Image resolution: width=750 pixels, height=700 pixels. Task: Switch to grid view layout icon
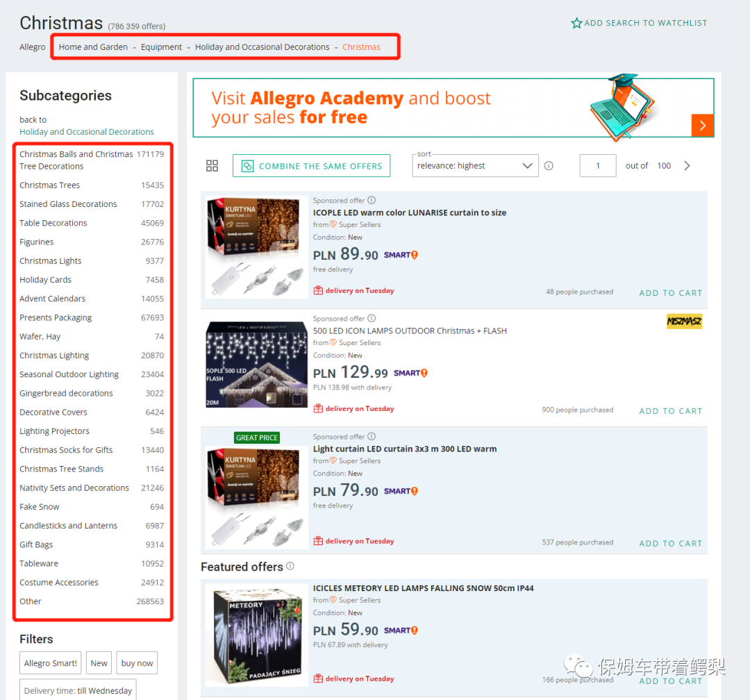coord(212,166)
